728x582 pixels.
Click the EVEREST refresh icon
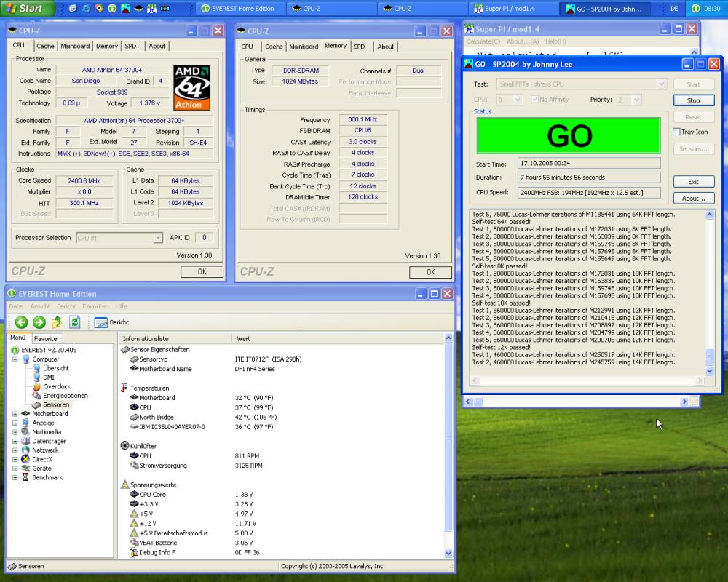click(75, 322)
